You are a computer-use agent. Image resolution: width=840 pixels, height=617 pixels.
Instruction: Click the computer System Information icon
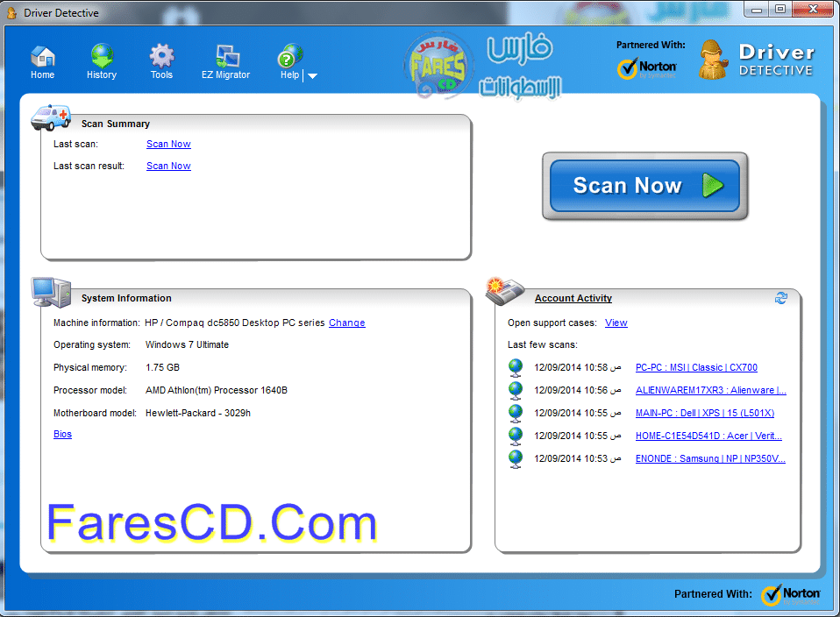(51, 293)
